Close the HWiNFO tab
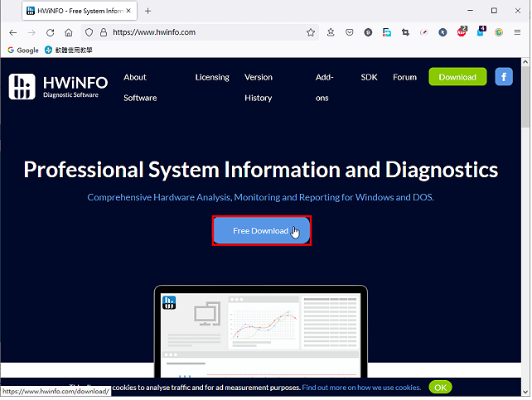This screenshot has height=400, width=532. click(128, 11)
